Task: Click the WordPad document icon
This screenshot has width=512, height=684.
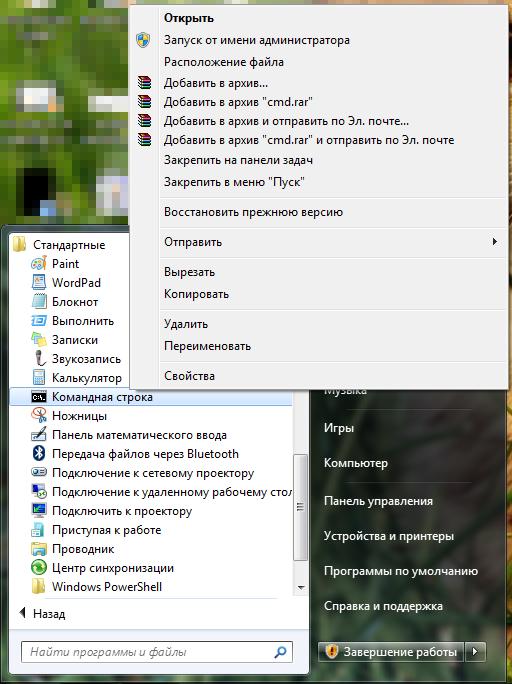Action: click(x=39, y=283)
